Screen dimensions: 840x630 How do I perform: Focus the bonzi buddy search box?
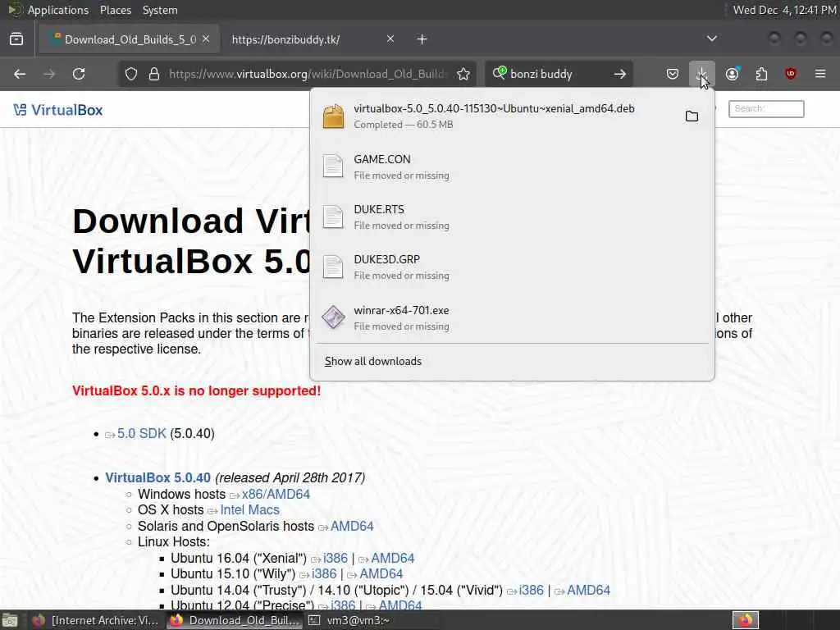pos(557,74)
